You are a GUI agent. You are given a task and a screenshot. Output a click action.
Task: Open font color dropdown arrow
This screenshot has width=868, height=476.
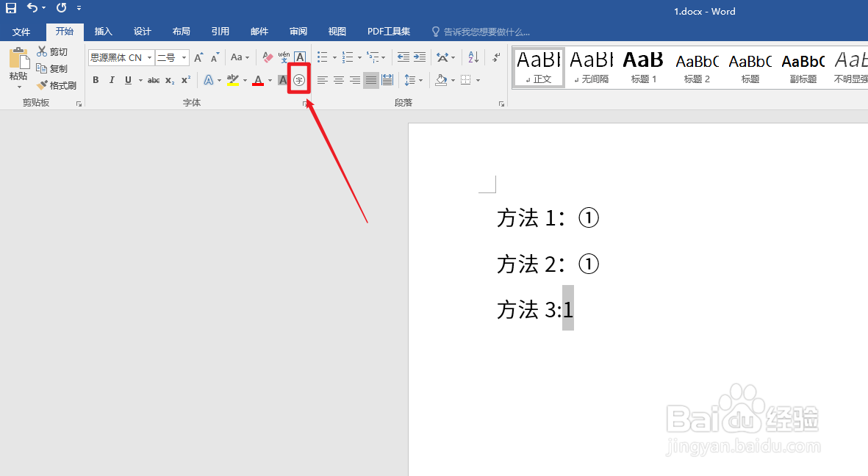pos(270,80)
